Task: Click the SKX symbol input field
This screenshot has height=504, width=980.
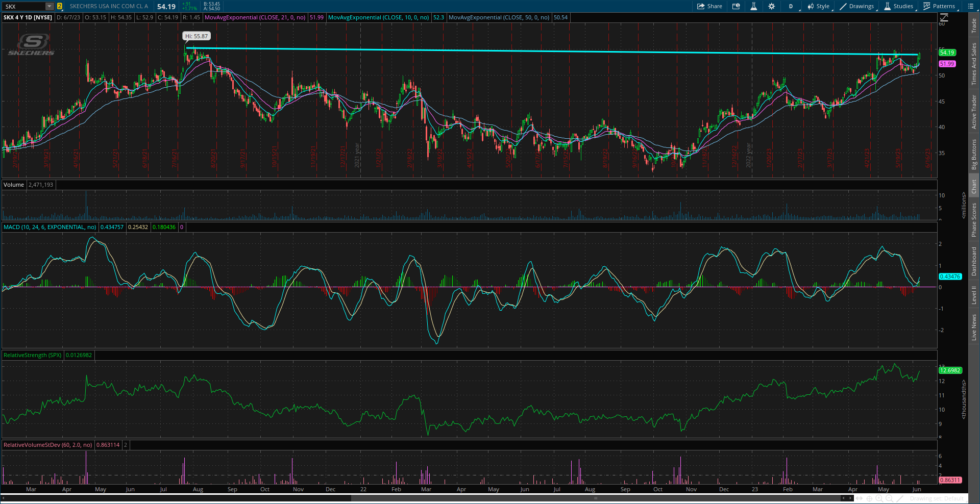Action: click(x=24, y=6)
